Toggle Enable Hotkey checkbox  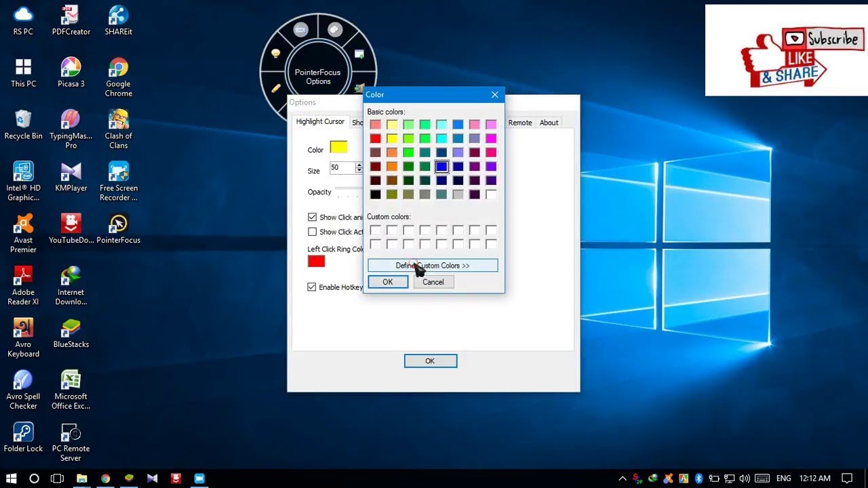(x=312, y=287)
